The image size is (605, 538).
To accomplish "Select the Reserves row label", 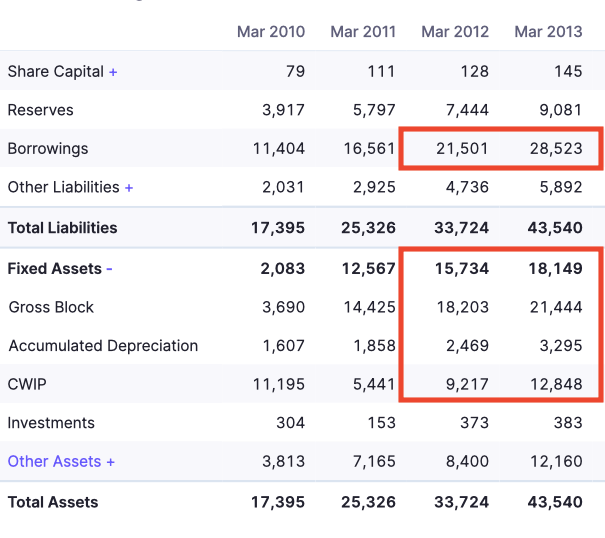I will coord(40,110).
